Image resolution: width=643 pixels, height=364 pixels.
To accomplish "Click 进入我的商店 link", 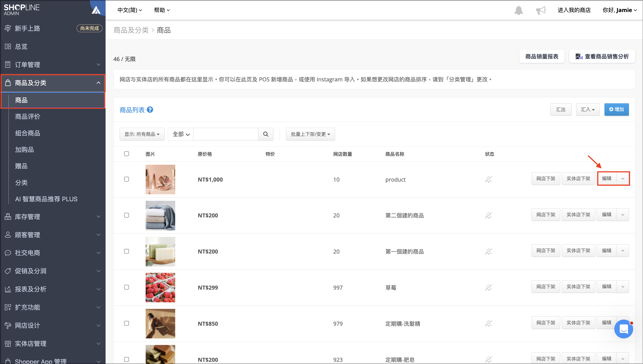I will point(574,10).
